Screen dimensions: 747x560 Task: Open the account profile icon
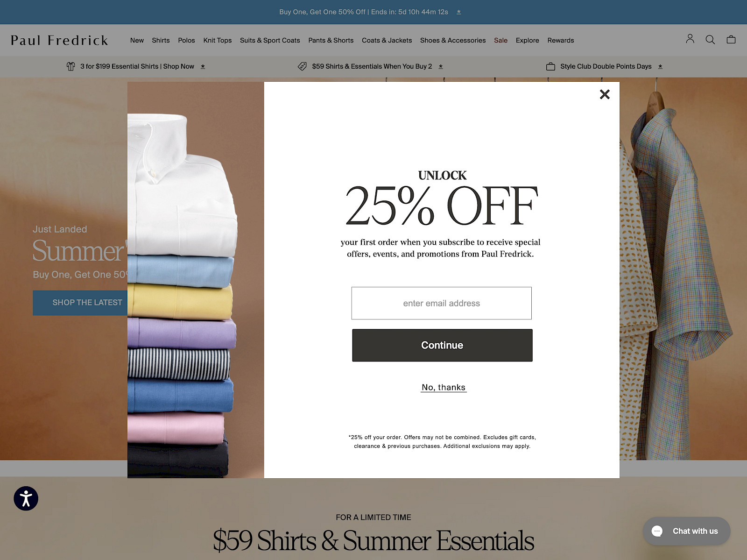point(690,39)
